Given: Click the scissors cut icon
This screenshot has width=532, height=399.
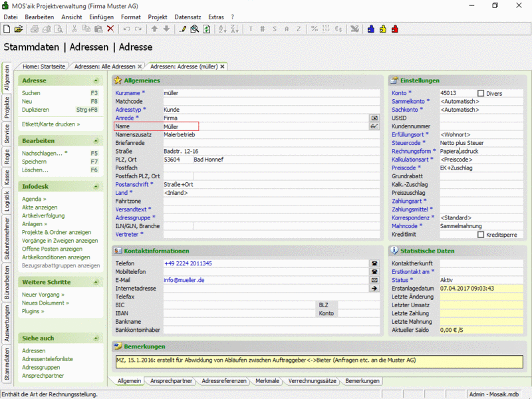Looking at the screenshot, I should coord(74,29).
